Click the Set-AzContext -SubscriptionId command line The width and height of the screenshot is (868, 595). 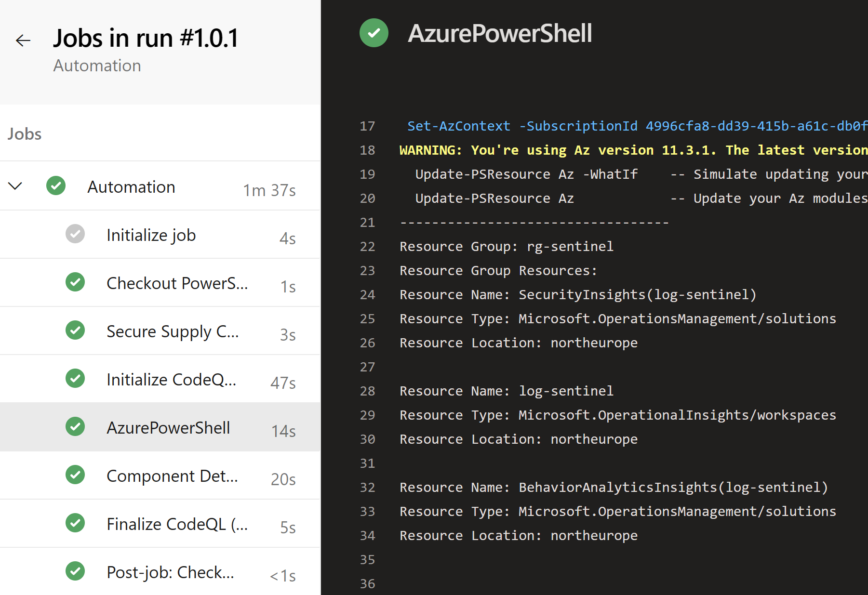click(637, 126)
